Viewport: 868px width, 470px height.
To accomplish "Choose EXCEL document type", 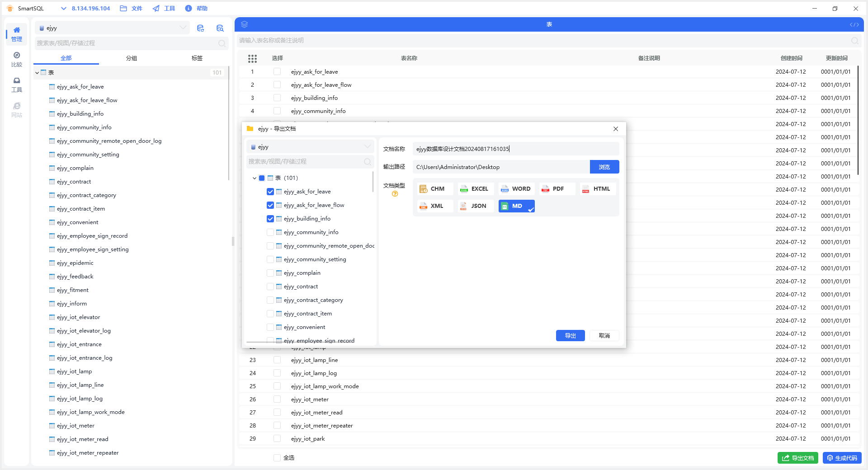I will pos(476,189).
